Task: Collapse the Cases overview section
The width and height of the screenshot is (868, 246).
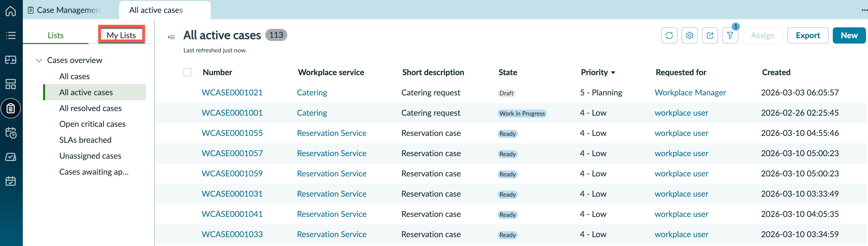Action: (39, 60)
